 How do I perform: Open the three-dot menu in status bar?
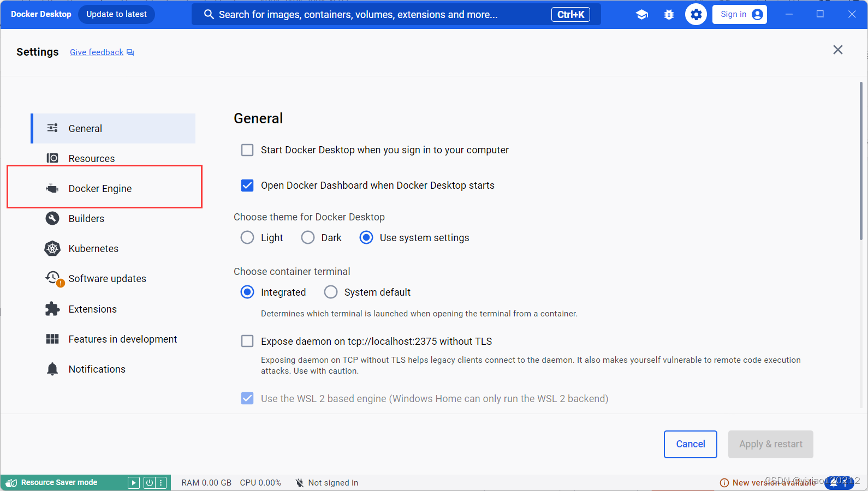[161, 483]
